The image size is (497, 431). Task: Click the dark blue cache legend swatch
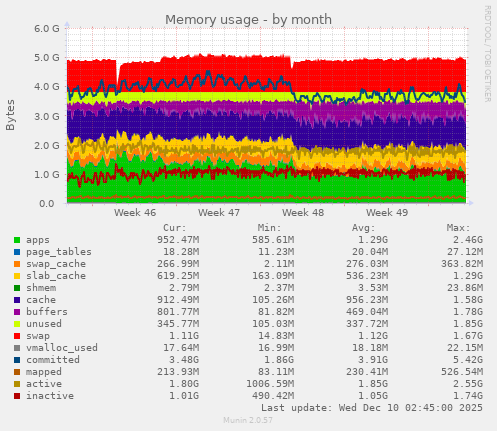[17, 300]
